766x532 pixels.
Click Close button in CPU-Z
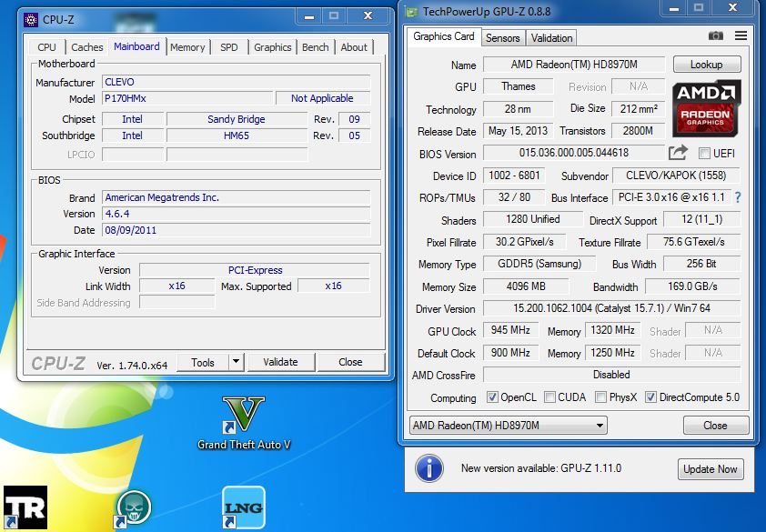[x=350, y=362]
